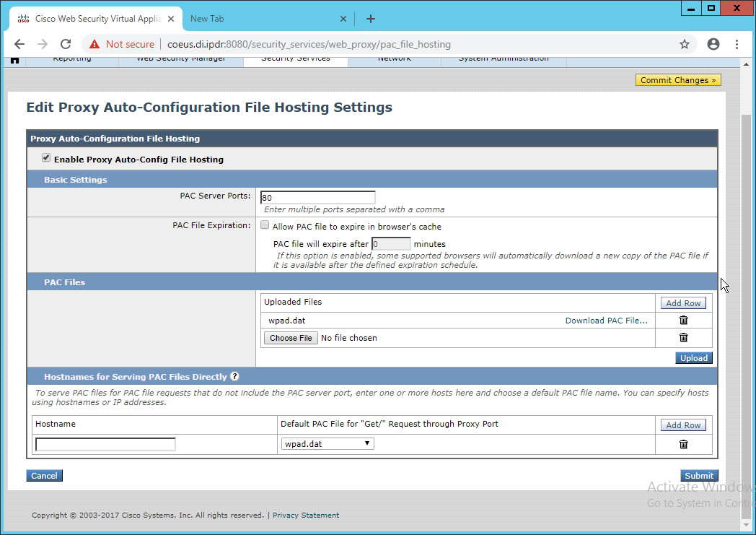Click the Hostname text field
The height and width of the screenshot is (535, 756).
pos(105,444)
